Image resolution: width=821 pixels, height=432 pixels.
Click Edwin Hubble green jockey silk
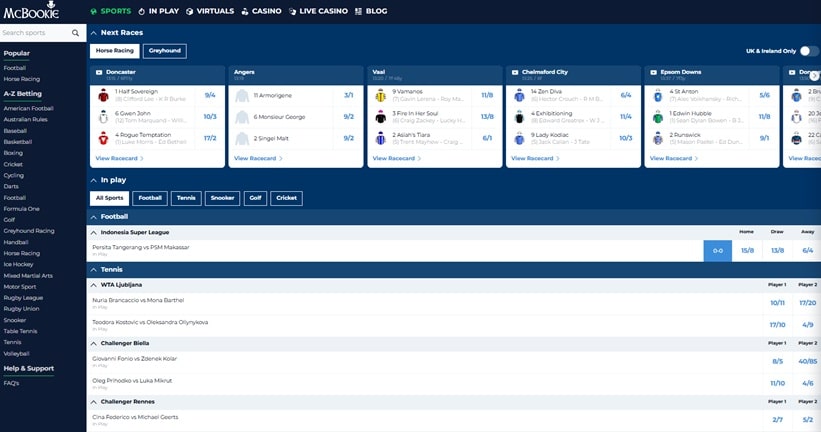[x=657, y=116]
